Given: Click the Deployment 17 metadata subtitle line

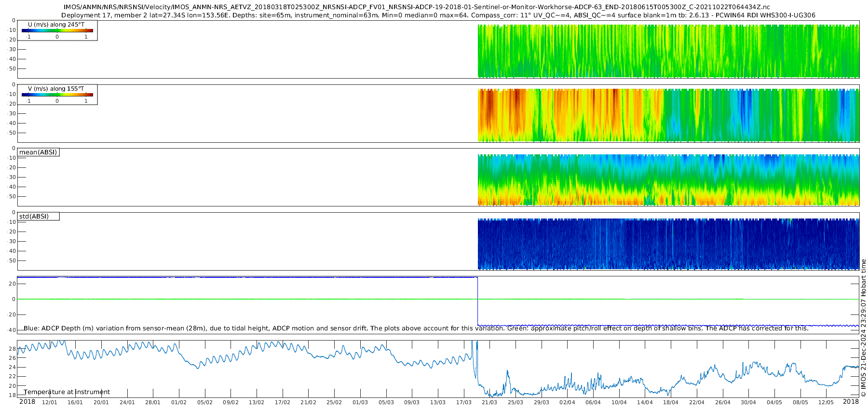Looking at the screenshot, I should [438, 15].
